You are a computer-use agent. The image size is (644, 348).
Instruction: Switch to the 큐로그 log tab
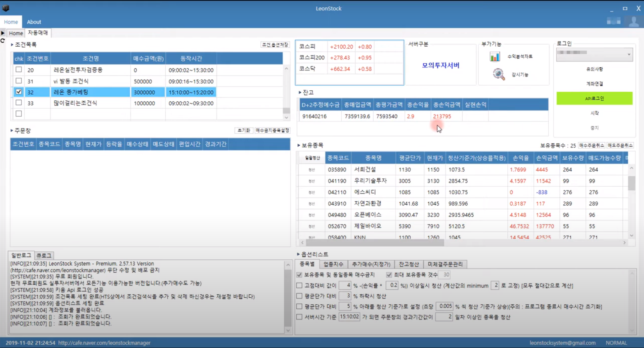coord(44,255)
